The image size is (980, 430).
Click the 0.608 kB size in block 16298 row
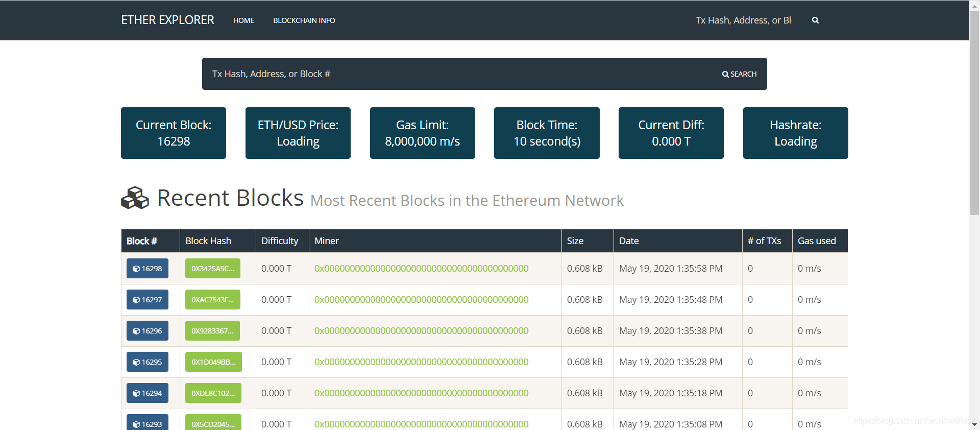pos(585,269)
